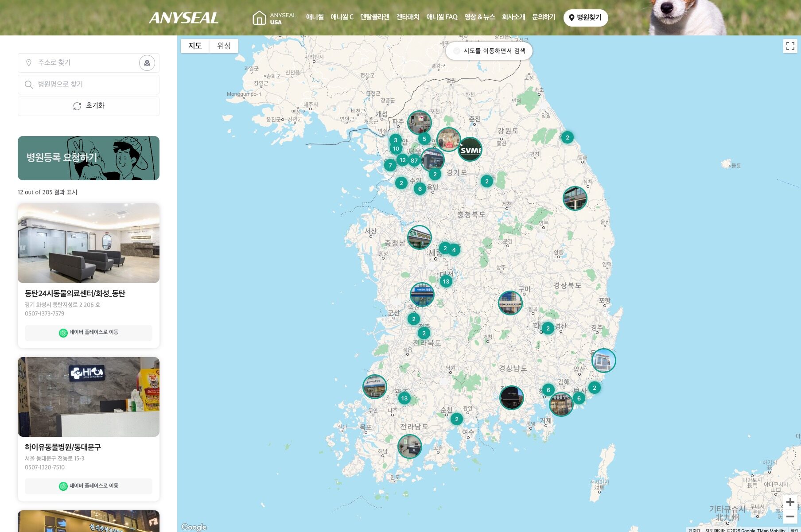Click hospital photo marker near Gumi

point(510,303)
